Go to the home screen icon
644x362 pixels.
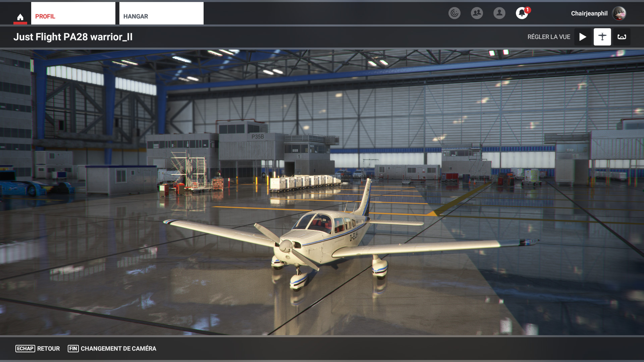pos(20,17)
